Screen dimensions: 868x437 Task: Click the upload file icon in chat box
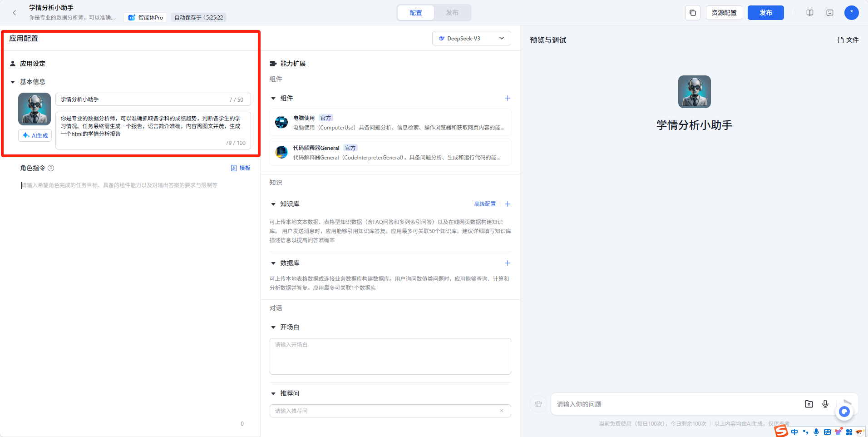pyautogui.click(x=809, y=404)
